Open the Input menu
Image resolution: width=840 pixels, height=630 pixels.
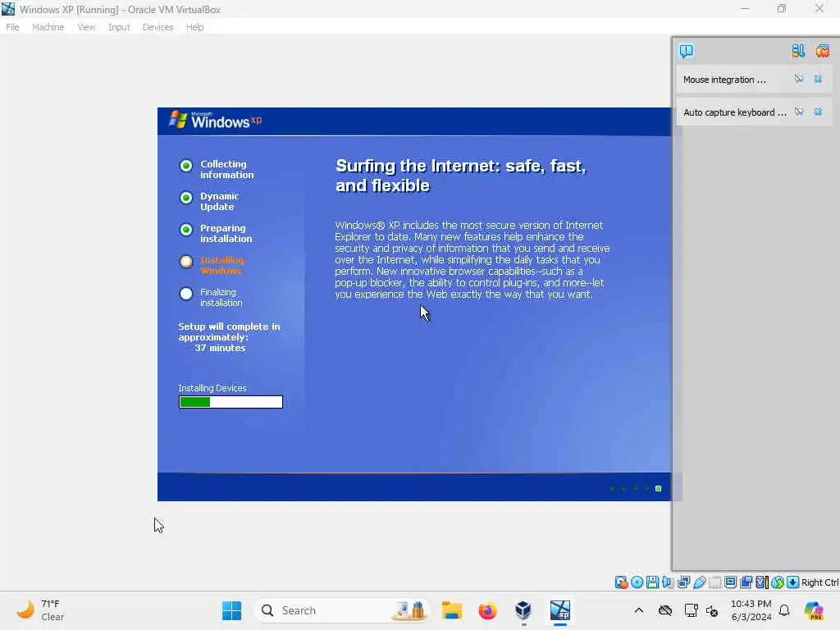coord(119,27)
